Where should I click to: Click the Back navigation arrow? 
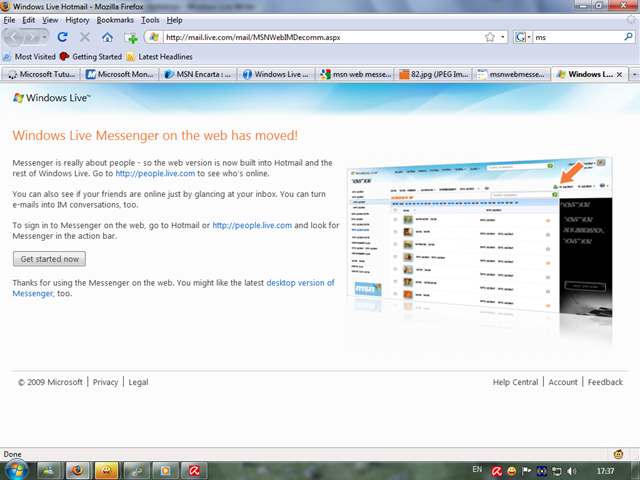coord(16,37)
